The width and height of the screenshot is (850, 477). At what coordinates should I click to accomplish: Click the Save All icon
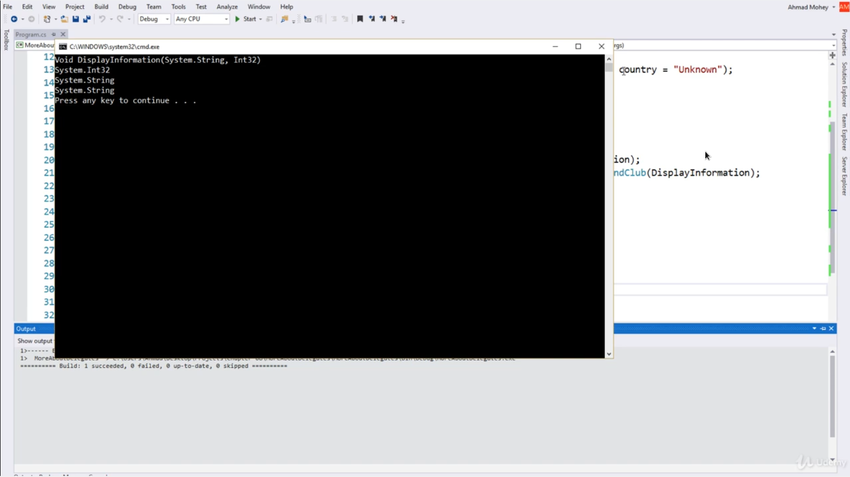pos(87,19)
